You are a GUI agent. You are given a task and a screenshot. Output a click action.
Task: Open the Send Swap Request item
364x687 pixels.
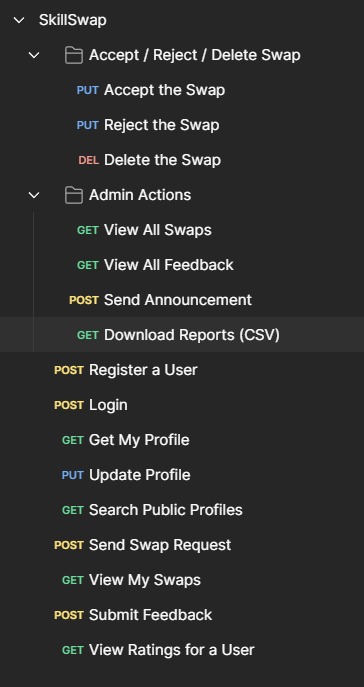[182, 545]
